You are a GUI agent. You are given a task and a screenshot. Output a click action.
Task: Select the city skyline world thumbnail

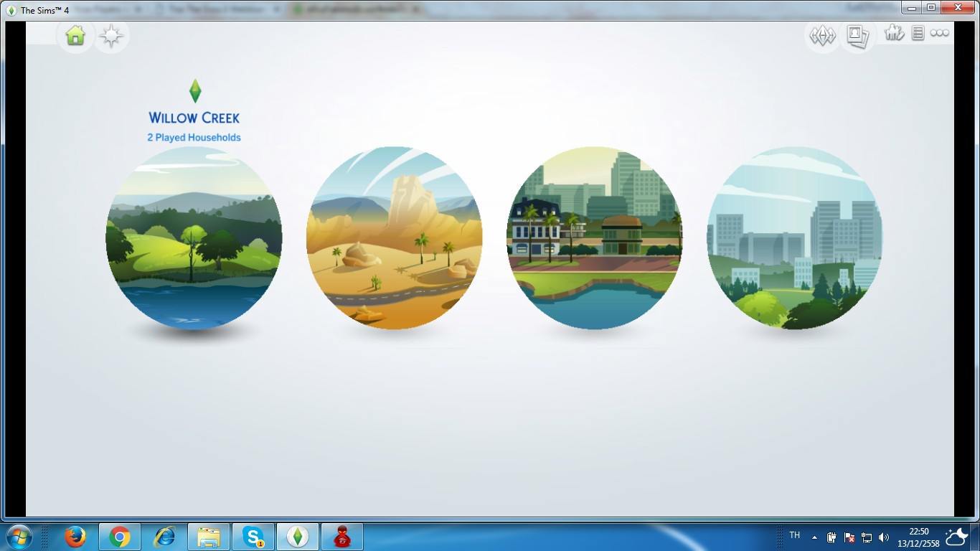coord(794,238)
